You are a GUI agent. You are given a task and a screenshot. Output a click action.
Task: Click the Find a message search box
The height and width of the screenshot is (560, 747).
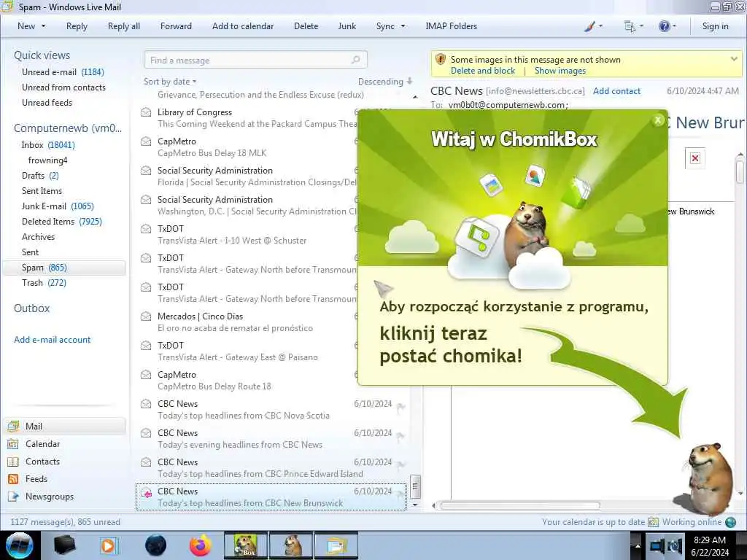255,60
